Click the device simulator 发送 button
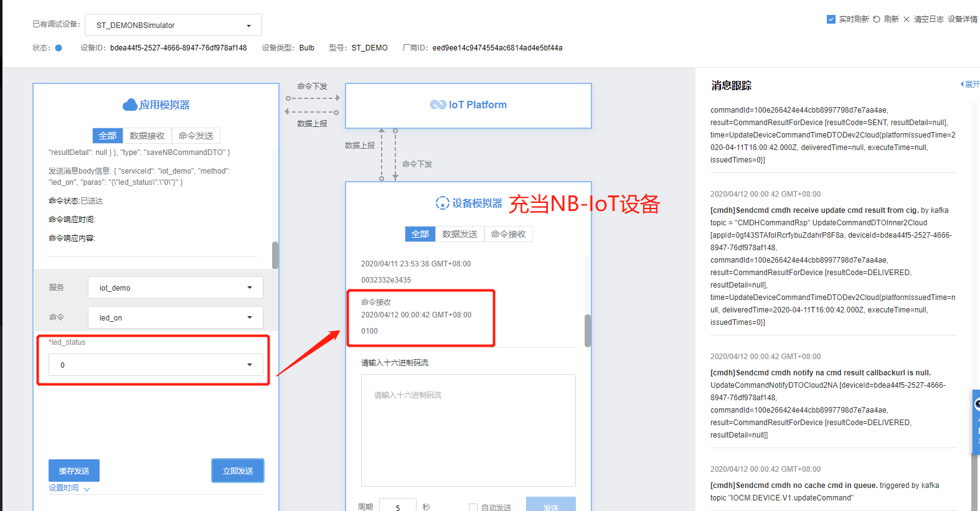 [x=551, y=504]
